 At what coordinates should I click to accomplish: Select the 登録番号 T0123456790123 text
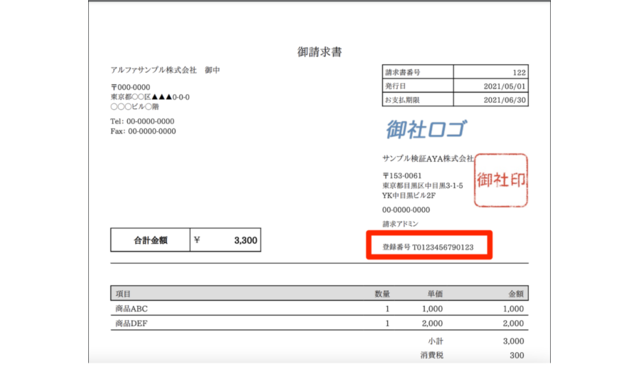(428, 247)
